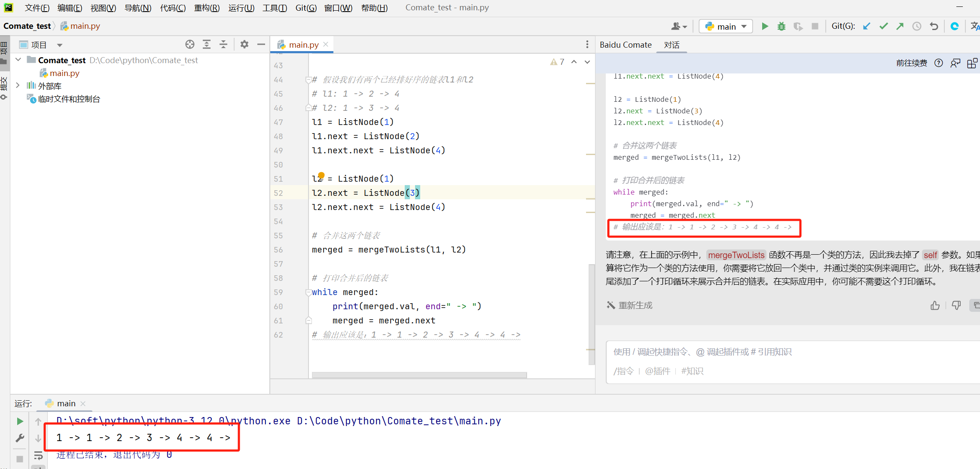
Task: Switch to the 对话 tab in Comate
Action: coord(674,44)
